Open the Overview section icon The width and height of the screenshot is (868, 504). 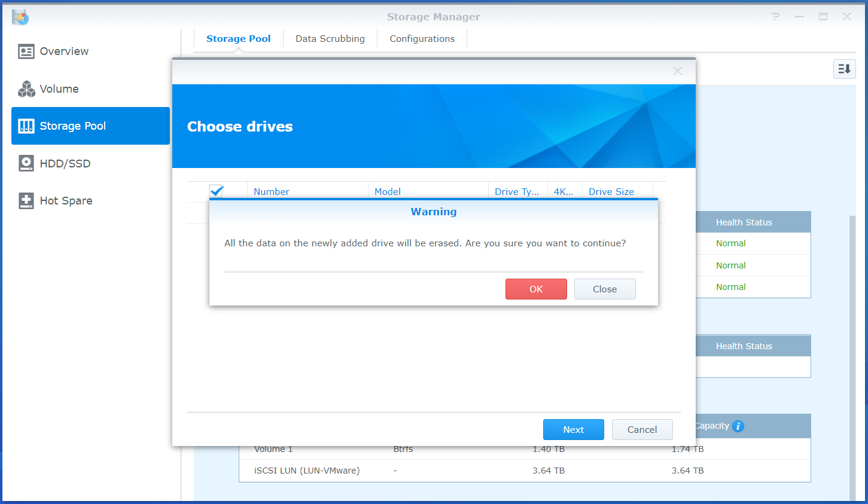point(26,51)
